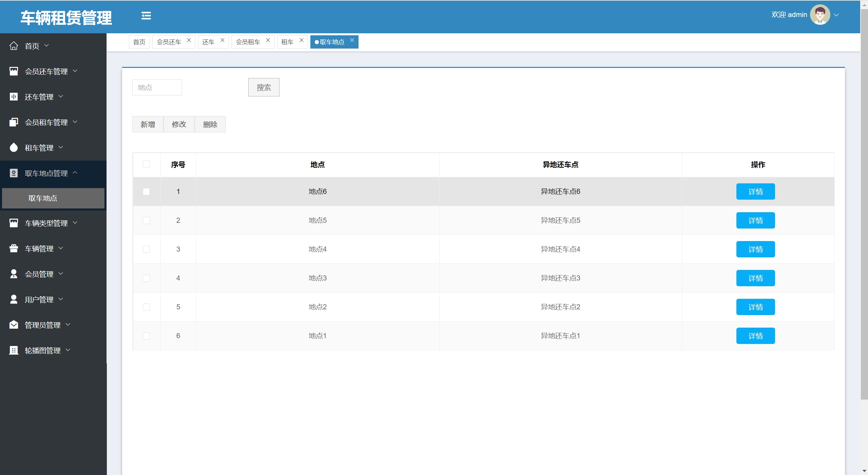Check the checkbox for row 地点6

coord(146,191)
